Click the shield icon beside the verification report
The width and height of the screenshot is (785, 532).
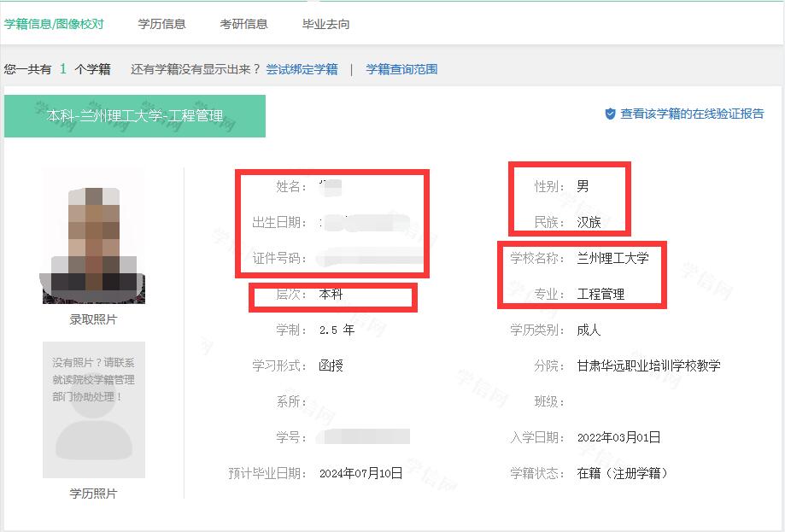pyautogui.click(x=610, y=114)
